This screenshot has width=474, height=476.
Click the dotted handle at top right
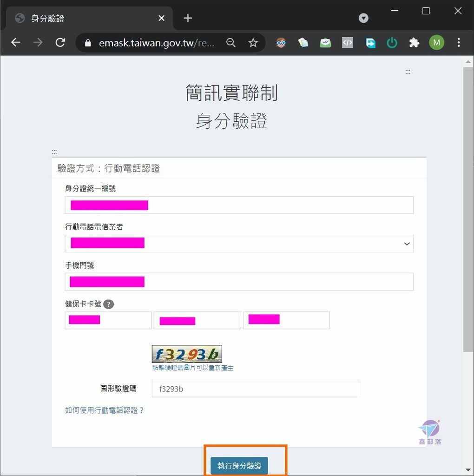coord(408,72)
